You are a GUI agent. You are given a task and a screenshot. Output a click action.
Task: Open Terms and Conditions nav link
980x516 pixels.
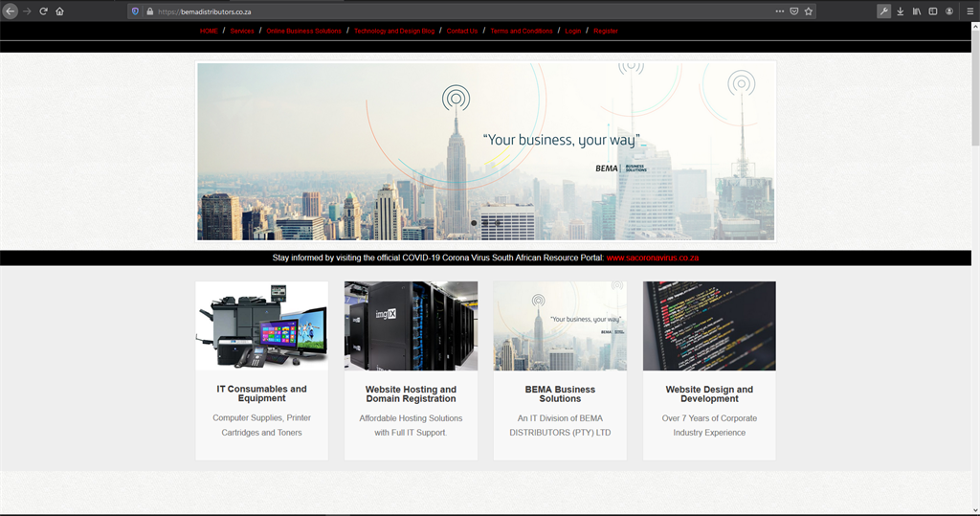[522, 31]
